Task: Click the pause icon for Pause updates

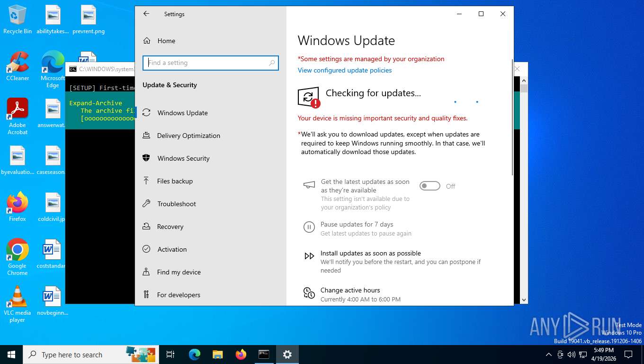Action: [309, 227]
